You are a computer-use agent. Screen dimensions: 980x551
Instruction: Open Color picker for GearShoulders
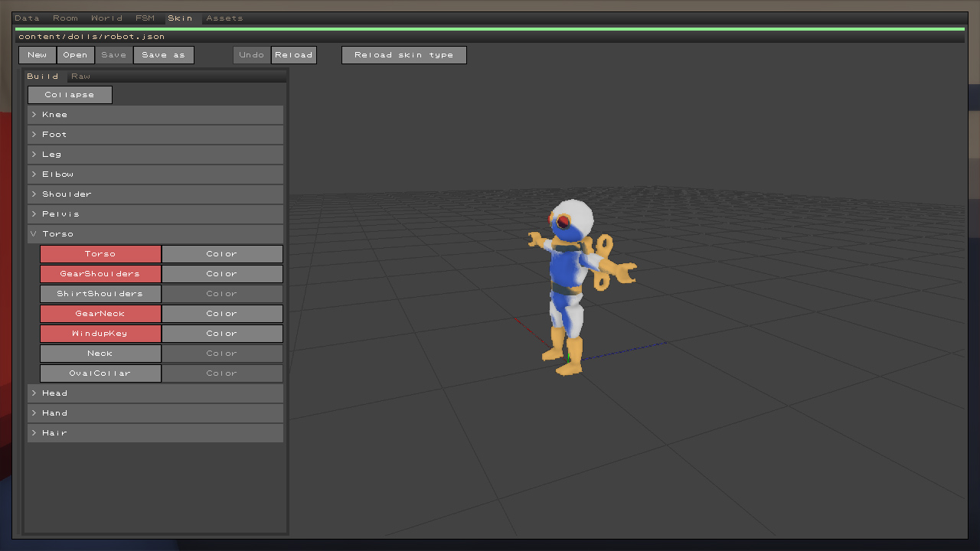[222, 274]
